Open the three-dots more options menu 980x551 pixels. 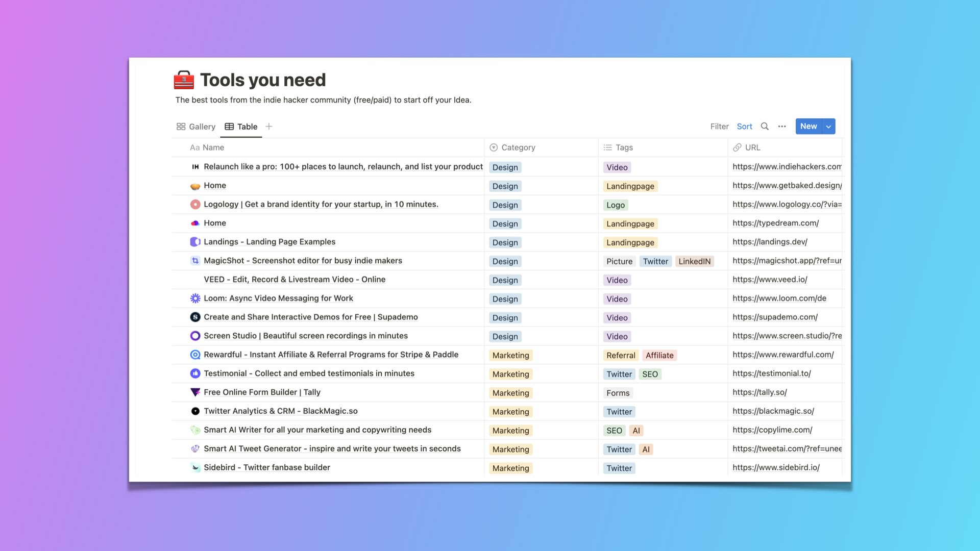coord(782,127)
